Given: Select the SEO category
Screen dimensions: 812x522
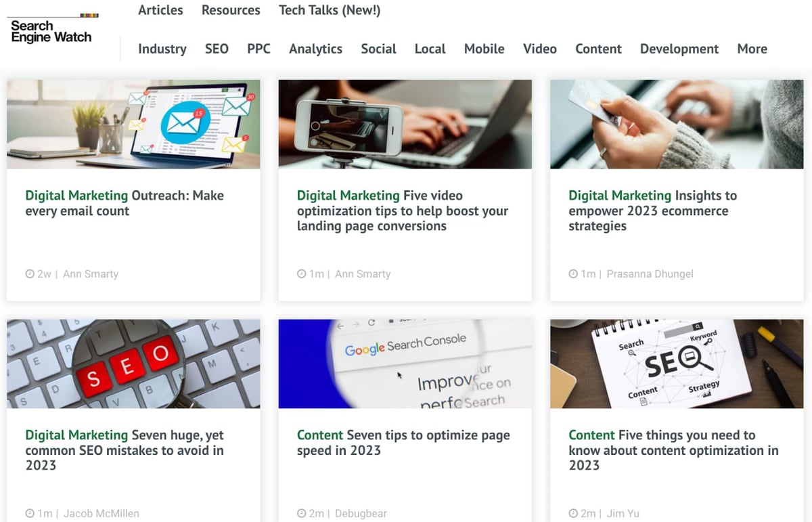Looking at the screenshot, I should pyautogui.click(x=217, y=49).
